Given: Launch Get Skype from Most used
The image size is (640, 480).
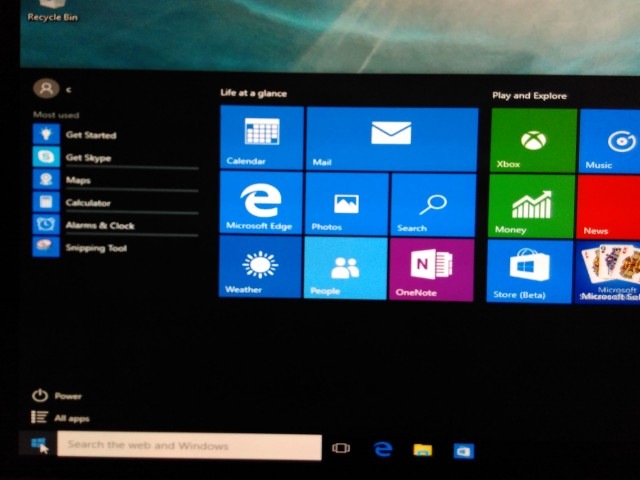Looking at the screenshot, I should click(x=116, y=157).
